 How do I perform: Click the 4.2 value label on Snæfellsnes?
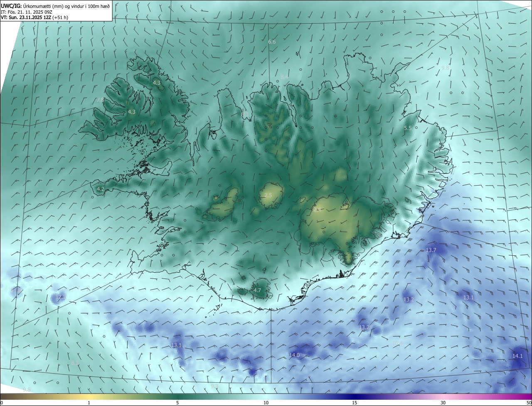coord(100,189)
